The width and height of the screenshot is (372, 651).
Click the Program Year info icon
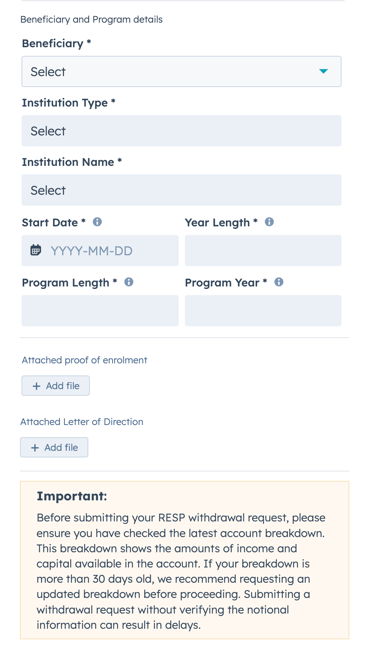(x=279, y=282)
